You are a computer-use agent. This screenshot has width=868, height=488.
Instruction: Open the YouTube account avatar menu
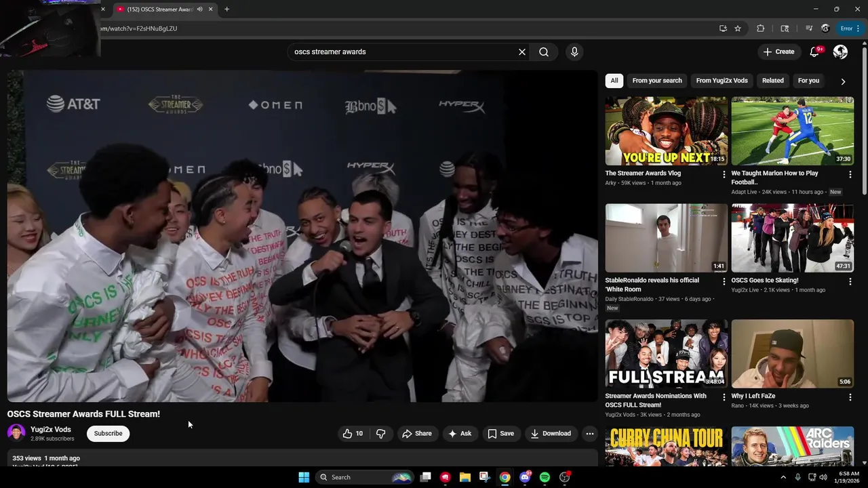(840, 52)
